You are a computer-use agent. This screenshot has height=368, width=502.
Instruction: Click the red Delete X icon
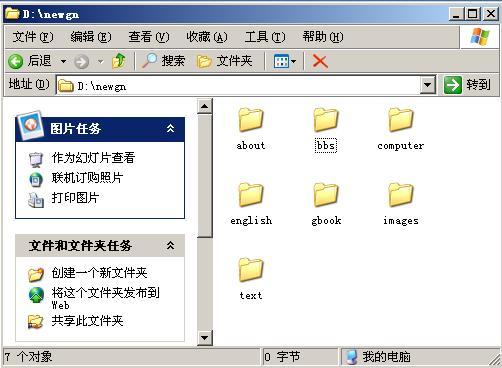click(x=320, y=61)
